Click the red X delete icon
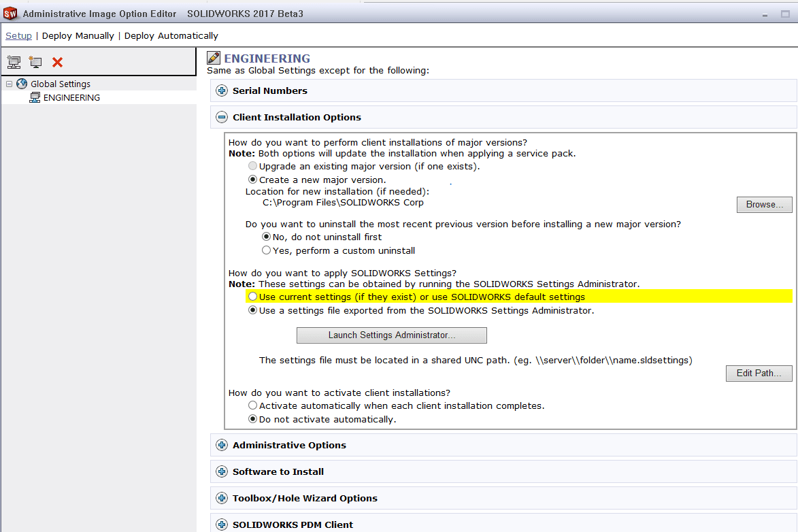The image size is (798, 532). (x=58, y=62)
